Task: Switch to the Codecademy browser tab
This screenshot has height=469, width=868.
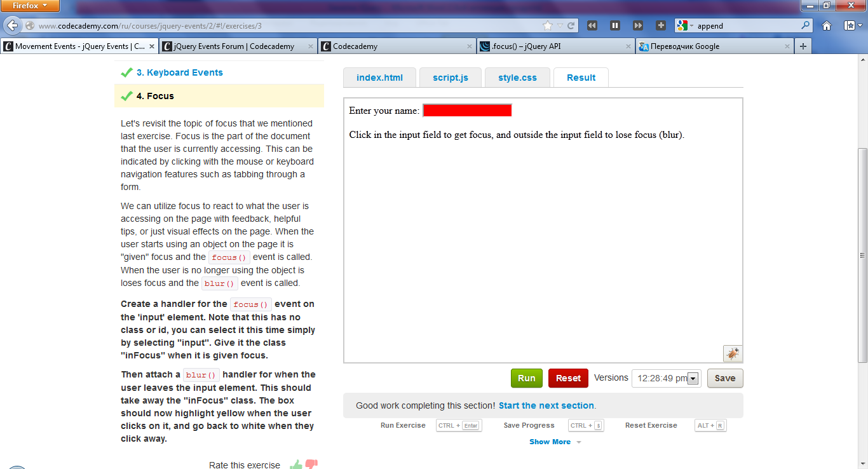Action: [397, 46]
